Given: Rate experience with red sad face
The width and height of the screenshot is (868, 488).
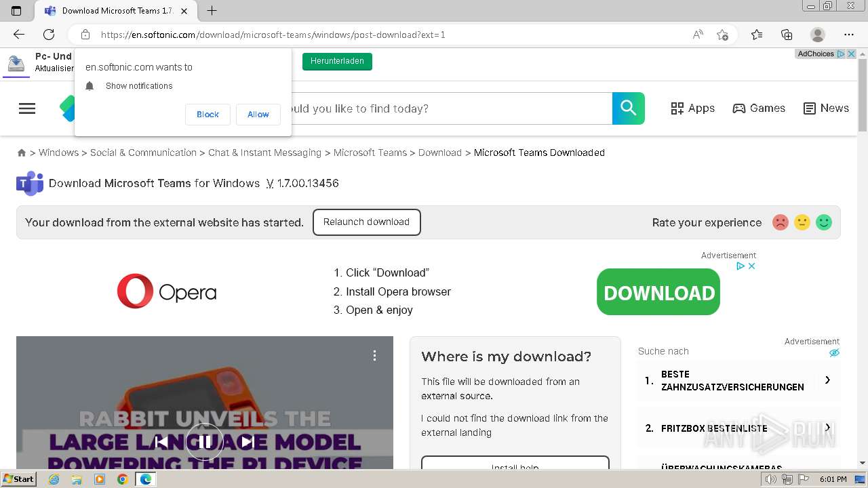Looking at the screenshot, I should pyautogui.click(x=781, y=222).
